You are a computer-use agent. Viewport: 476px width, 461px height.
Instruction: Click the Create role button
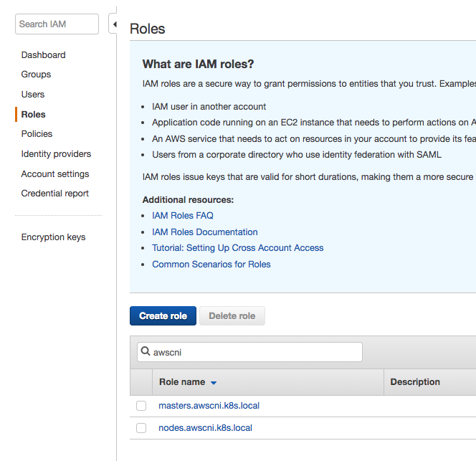pos(163,316)
